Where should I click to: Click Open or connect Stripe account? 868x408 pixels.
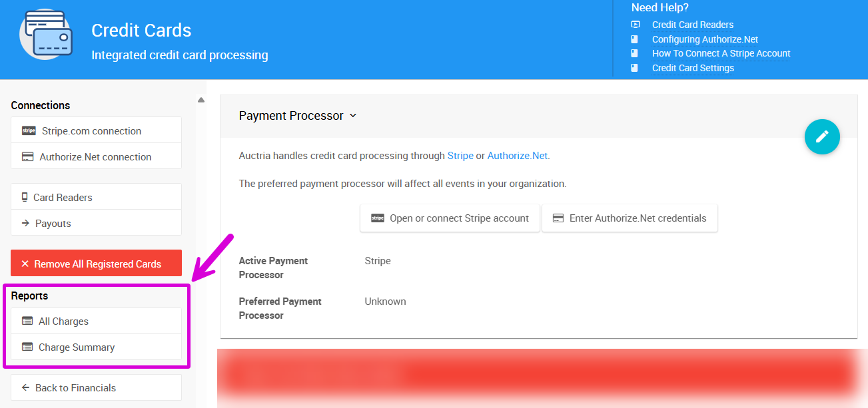tap(450, 218)
